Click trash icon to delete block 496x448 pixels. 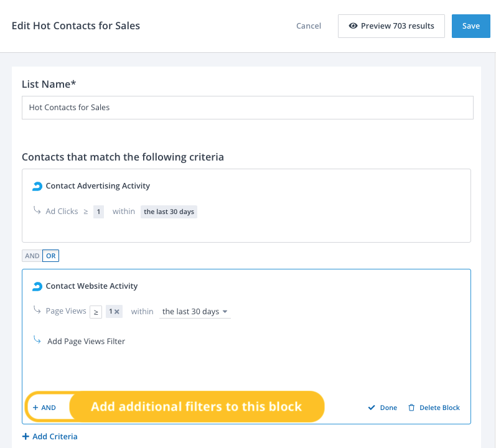click(411, 408)
